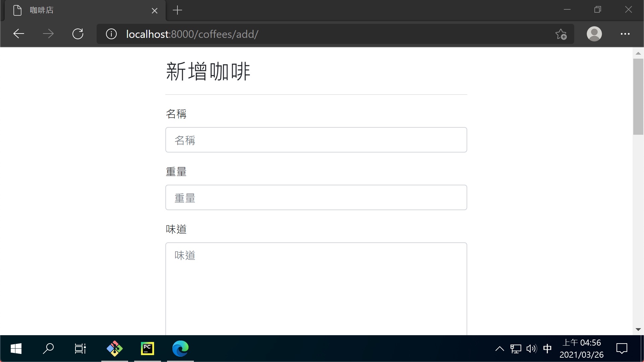This screenshot has width=644, height=362.
Task: Focus the 名稱 input field
Action: [x=316, y=140]
